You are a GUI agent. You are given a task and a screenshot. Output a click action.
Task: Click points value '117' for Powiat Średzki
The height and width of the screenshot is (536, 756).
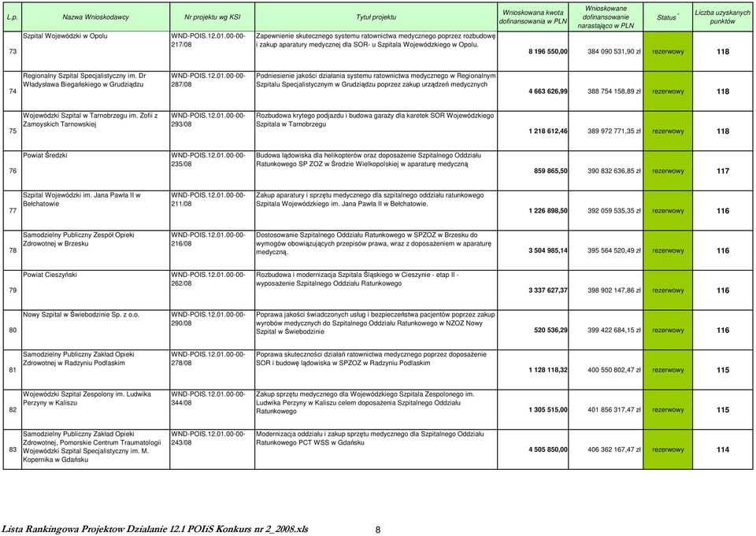tap(723, 171)
